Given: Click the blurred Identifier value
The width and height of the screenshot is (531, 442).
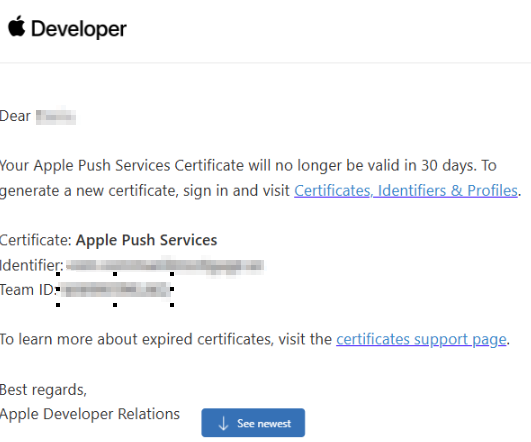Looking at the screenshot, I should click(165, 266).
